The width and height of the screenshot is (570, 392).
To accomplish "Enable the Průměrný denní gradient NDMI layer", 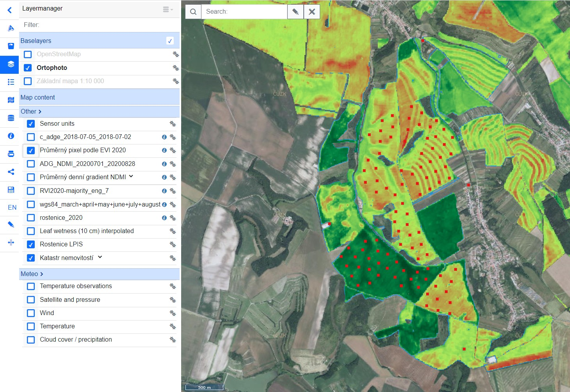I will tap(31, 177).
